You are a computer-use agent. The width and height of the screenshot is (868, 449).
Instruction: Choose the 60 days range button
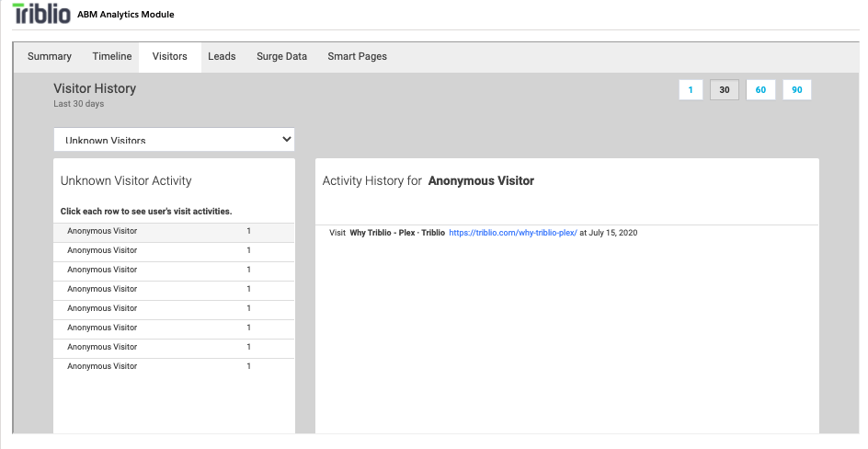(760, 89)
